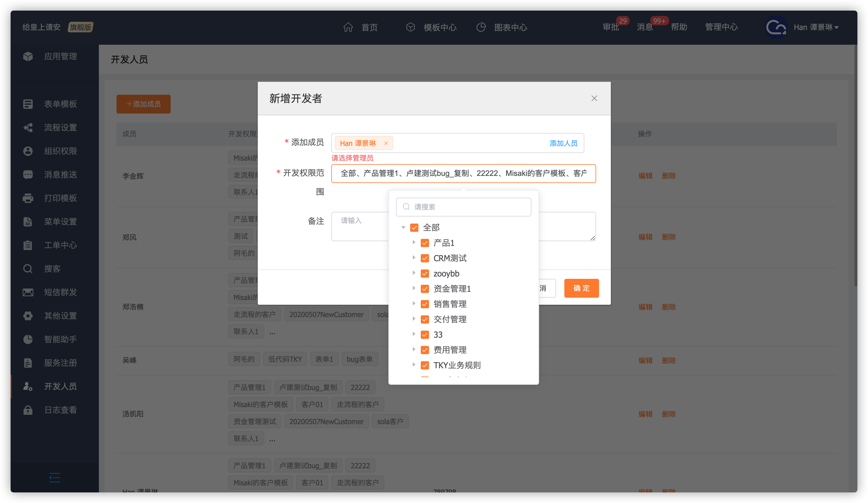Open the Han 谭景琳 user dropdown

point(815,27)
